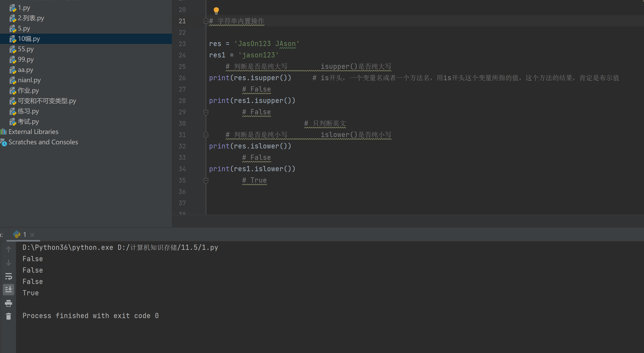Click print(res1.islower()) on line 34
Viewport: 644px width, 353px height.
(252, 169)
